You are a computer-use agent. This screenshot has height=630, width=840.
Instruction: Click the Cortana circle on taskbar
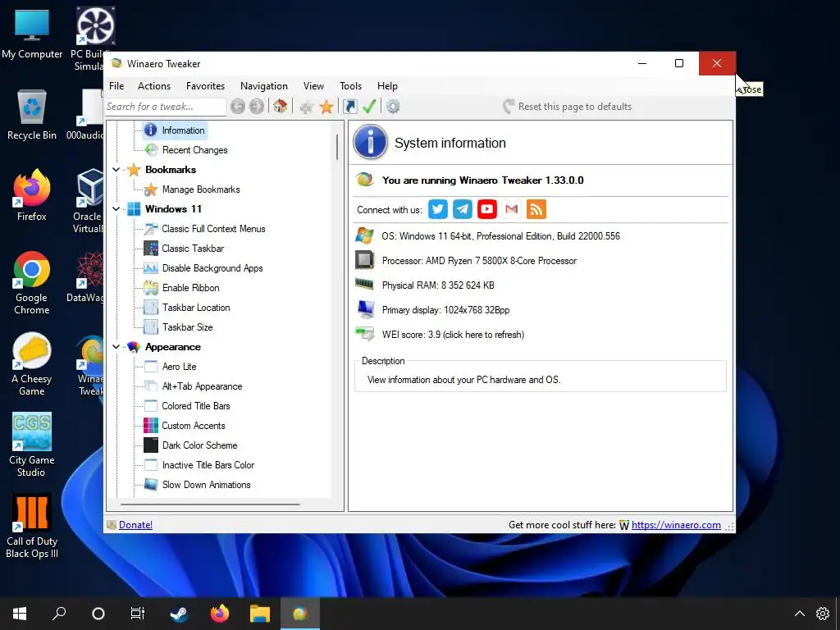point(98,614)
